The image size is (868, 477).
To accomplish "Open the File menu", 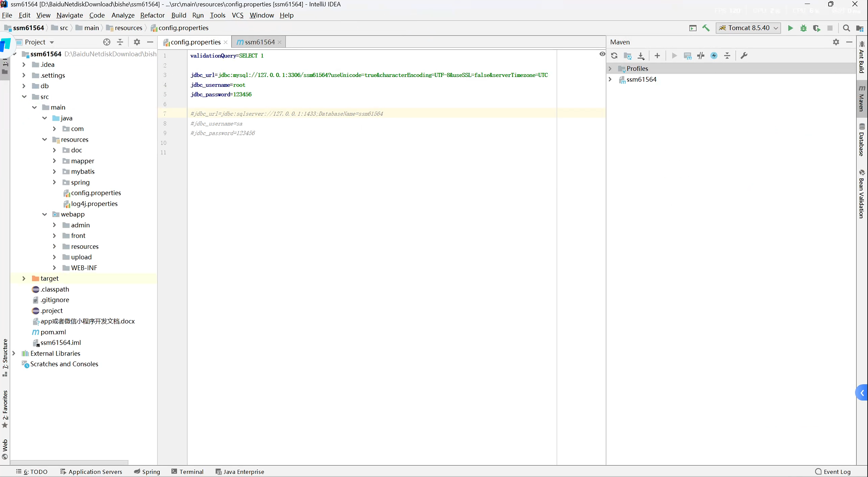I will pyautogui.click(x=7, y=15).
